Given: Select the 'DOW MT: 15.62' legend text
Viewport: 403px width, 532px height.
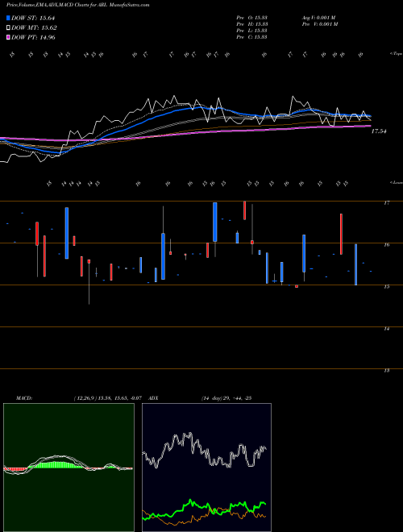Looking at the screenshot, I should [x=34, y=28].
